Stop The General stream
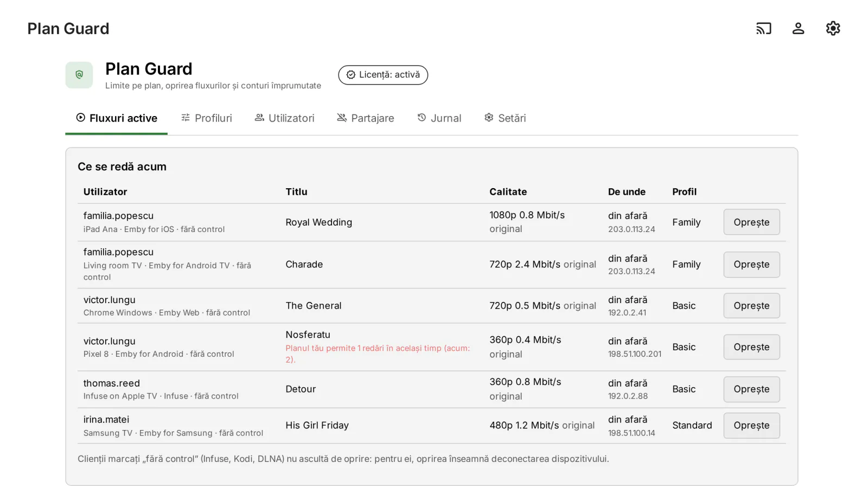The height and width of the screenshot is (488, 868). coord(751,306)
